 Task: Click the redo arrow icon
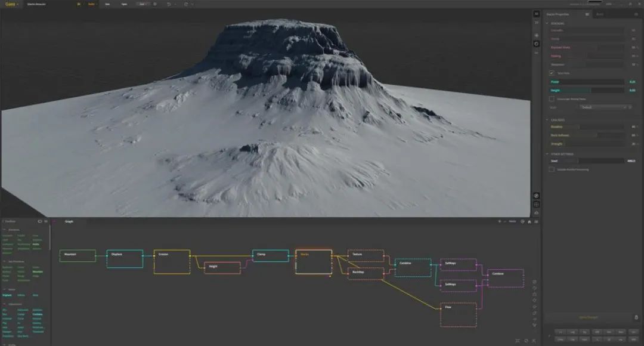pyautogui.click(x=186, y=4)
